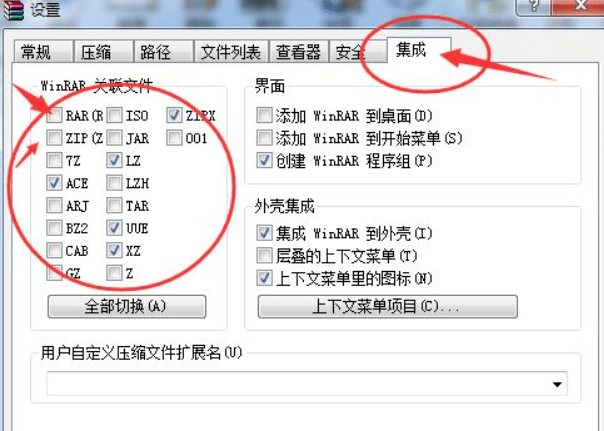Click the 全部切换(A) button
The height and width of the screenshot is (431, 604).
coord(127,307)
